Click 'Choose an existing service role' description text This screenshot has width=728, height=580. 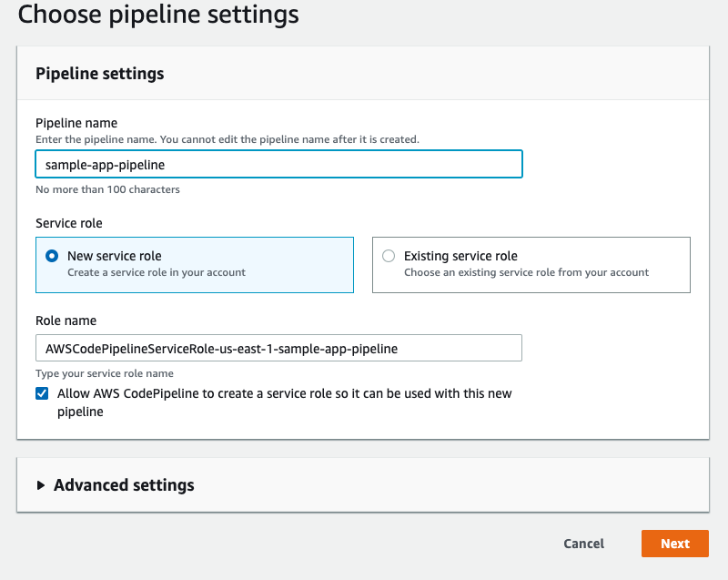(526, 272)
